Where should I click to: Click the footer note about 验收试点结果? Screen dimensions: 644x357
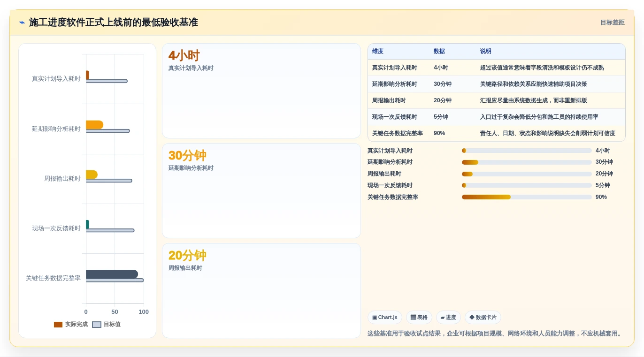(496, 334)
